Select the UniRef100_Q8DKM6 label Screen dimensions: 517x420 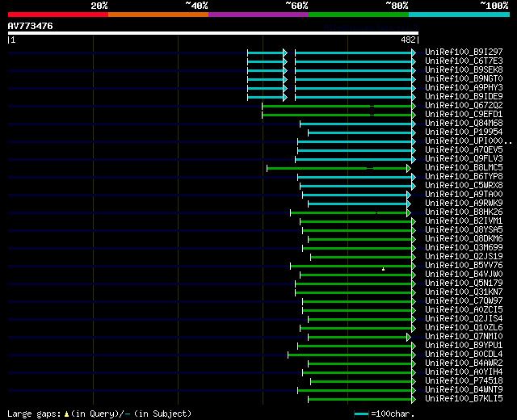coord(464,239)
